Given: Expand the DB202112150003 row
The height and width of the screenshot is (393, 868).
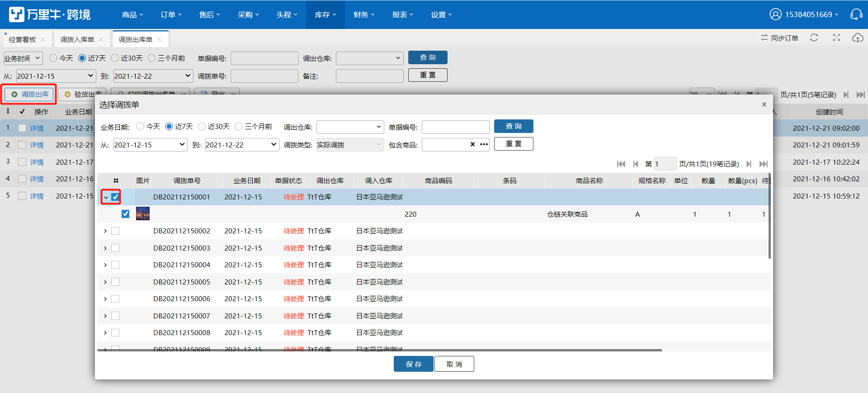Looking at the screenshot, I should pos(105,248).
